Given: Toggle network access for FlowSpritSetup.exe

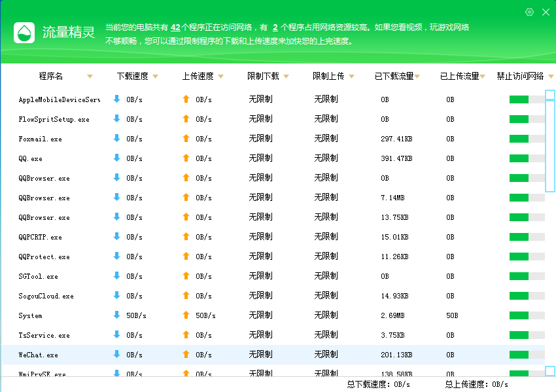Looking at the screenshot, I should pyautogui.click(x=527, y=119).
